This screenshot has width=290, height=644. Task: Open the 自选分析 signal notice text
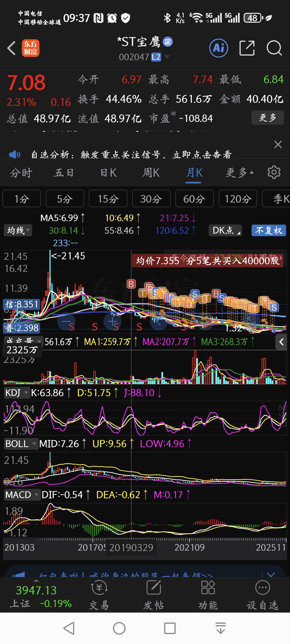[x=131, y=154]
